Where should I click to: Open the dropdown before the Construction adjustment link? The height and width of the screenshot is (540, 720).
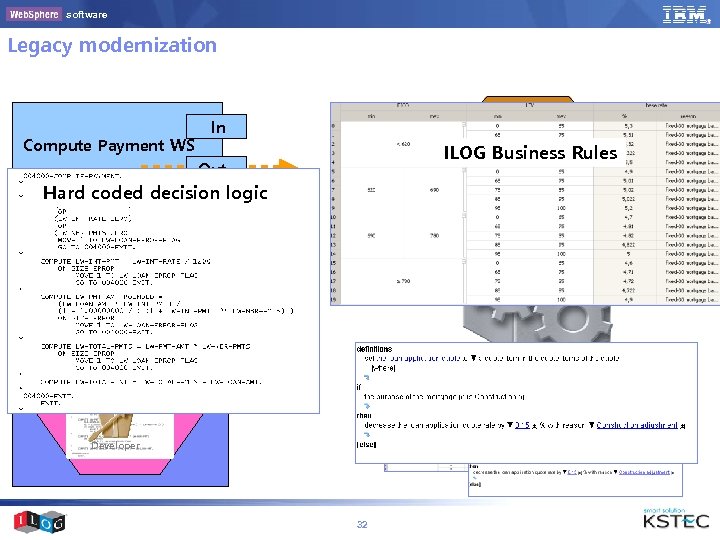[x=591, y=425]
